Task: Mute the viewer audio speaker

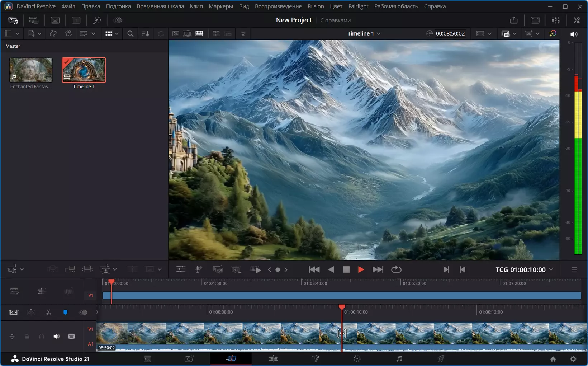Action: point(574,34)
